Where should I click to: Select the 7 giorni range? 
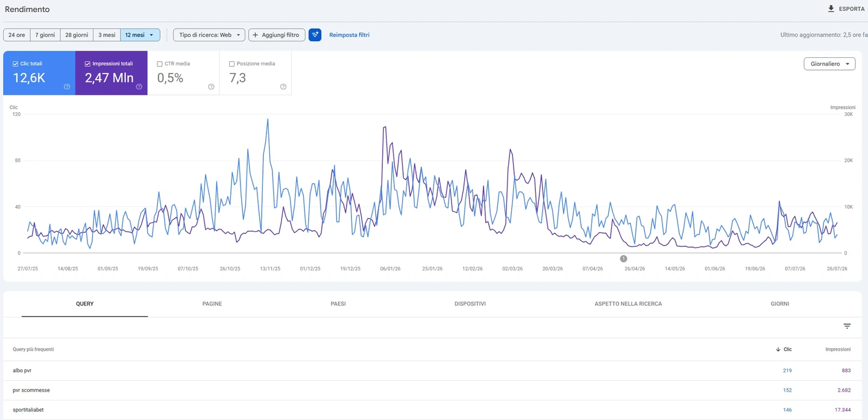pos(45,35)
